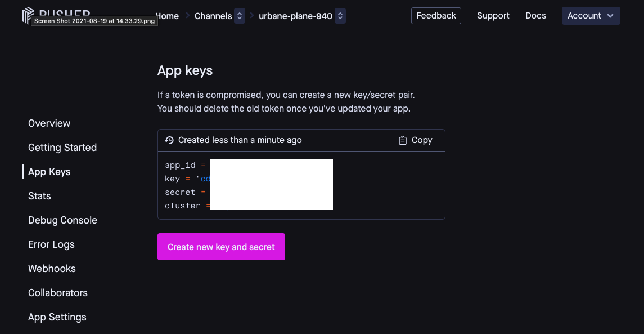
Task: Click the history icon beside the creation timestamp
Action: click(x=168, y=140)
